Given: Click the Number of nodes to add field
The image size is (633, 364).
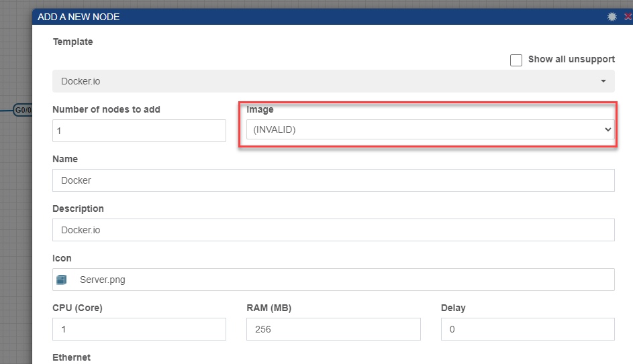Looking at the screenshot, I should pyautogui.click(x=139, y=131).
